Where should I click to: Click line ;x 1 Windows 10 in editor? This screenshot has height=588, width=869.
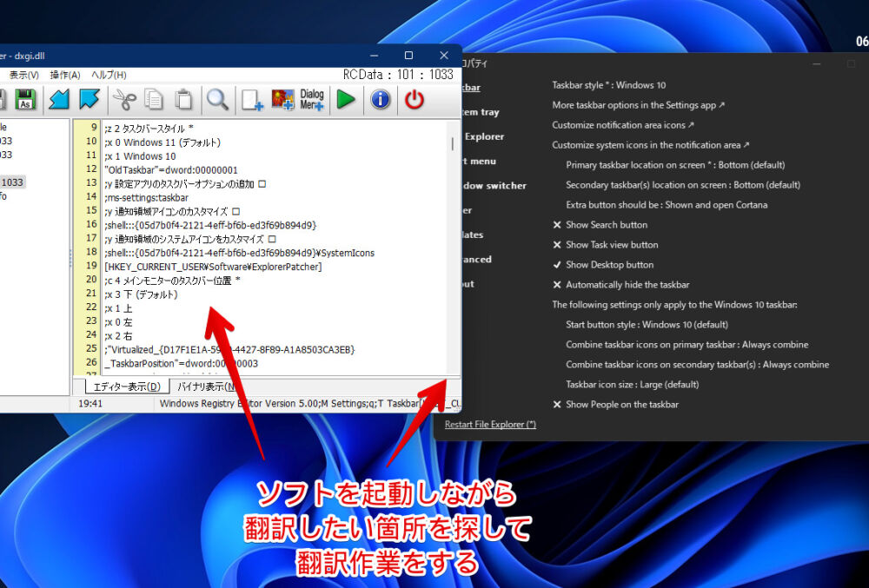(x=140, y=156)
